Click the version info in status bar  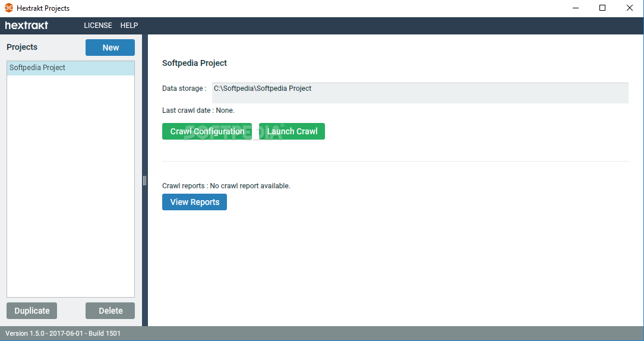coord(63,334)
